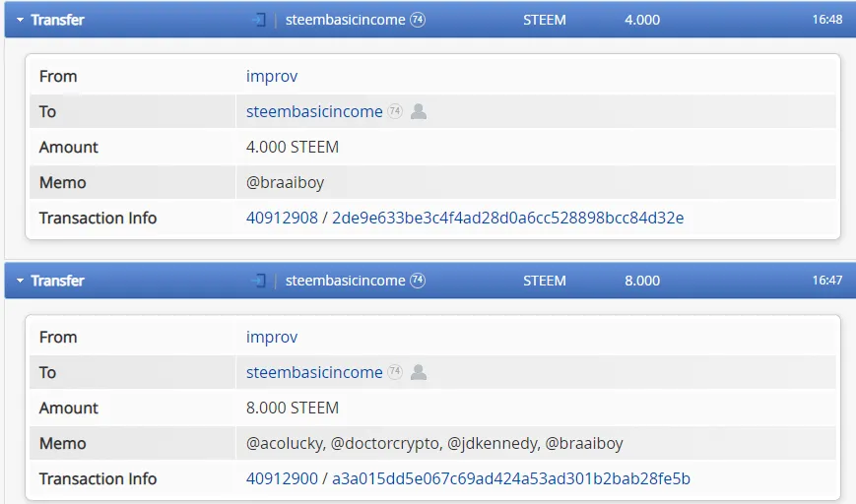Open transaction hash 2de9e633be3c4f4ad28d0a6cc528898bcc84d32e
Viewport: 856px width, 504px height.
pos(507,219)
